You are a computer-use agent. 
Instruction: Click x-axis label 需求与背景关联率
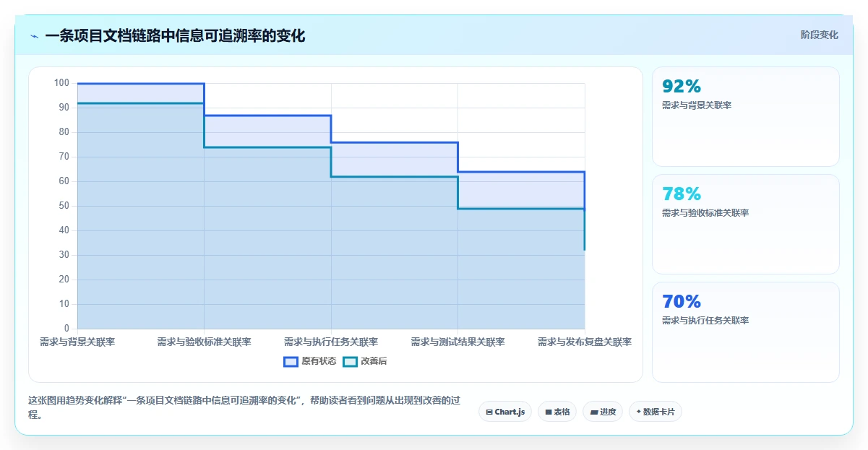coord(77,342)
